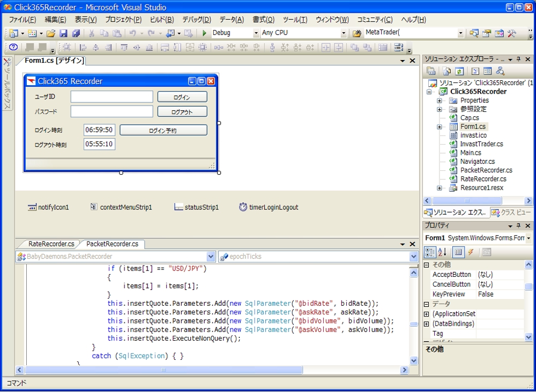536x392 pixels.
Task: Switch to the クラス ビュー tab
Action: [x=512, y=213]
